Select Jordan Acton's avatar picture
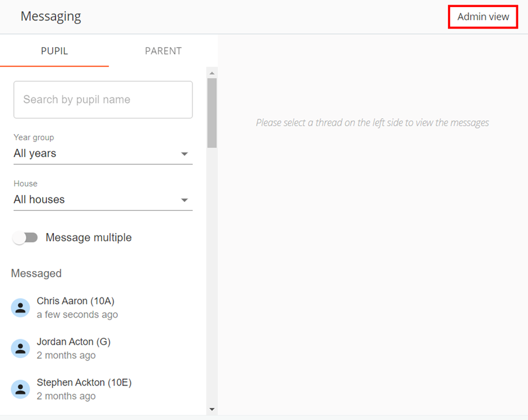This screenshot has width=528, height=420. (20, 348)
